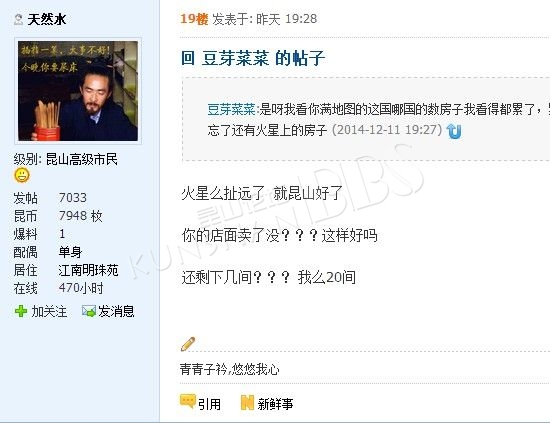
Task: Click the blue jump-to-quoted-post arrow icon
Action: pyautogui.click(x=454, y=131)
